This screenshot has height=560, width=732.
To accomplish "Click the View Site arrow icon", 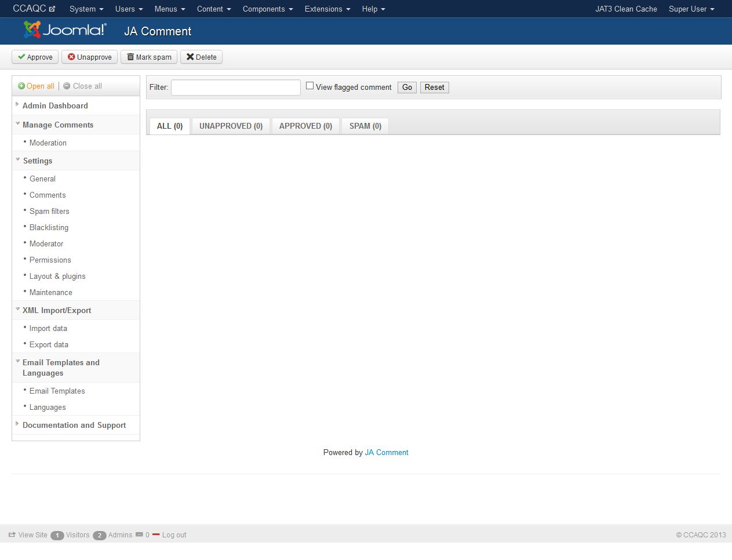I will [x=12, y=534].
